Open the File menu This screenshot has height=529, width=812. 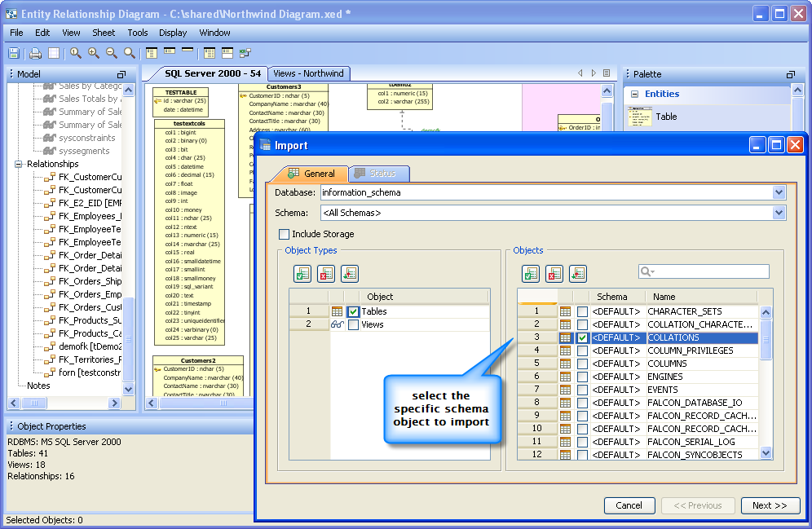click(x=16, y=33)
